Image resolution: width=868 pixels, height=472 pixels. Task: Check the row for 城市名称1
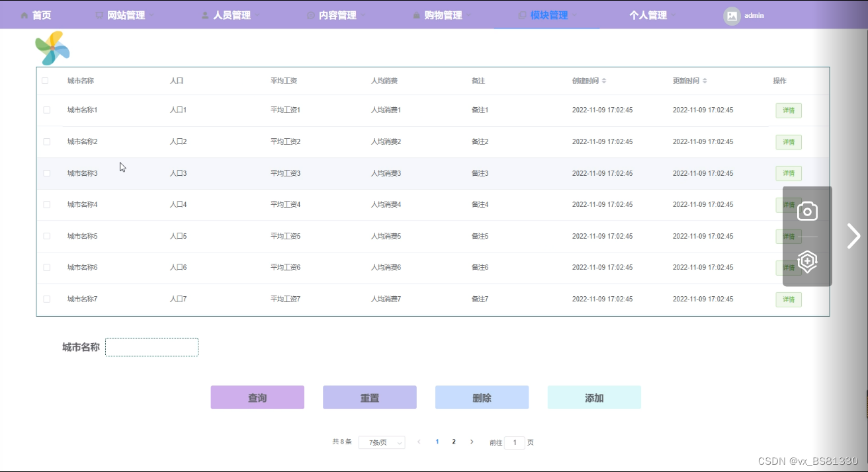(46, 110)
